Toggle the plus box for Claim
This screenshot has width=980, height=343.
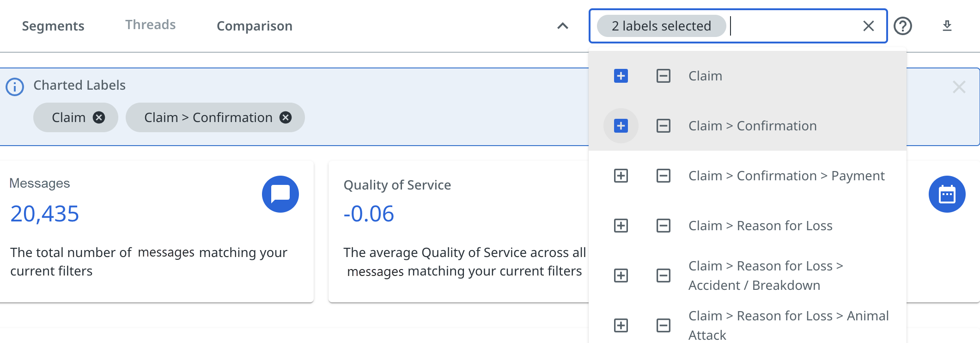[x=621, y=76]
